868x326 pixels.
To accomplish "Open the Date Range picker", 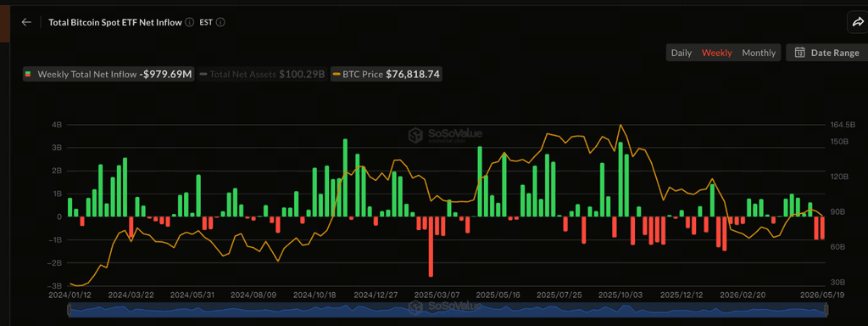I will (x=826, y=53).
